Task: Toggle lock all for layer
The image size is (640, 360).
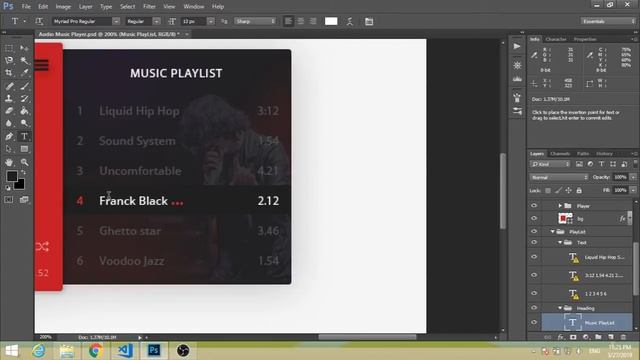Action: click(579, 190)
